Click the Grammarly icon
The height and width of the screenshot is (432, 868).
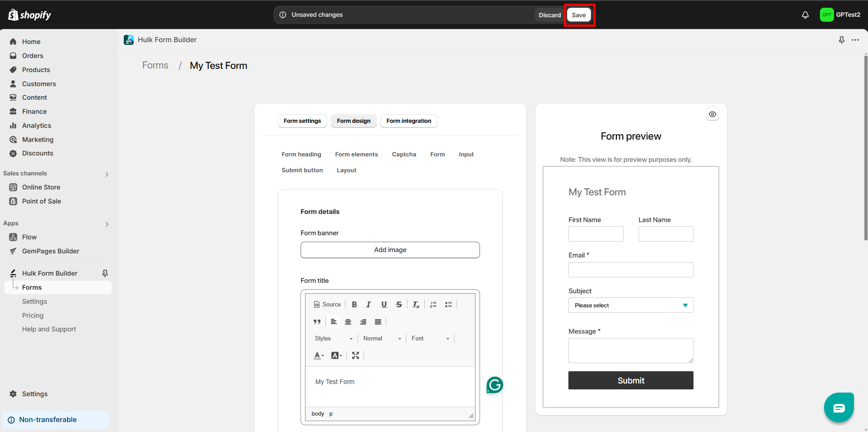click(x=495, y=385)
